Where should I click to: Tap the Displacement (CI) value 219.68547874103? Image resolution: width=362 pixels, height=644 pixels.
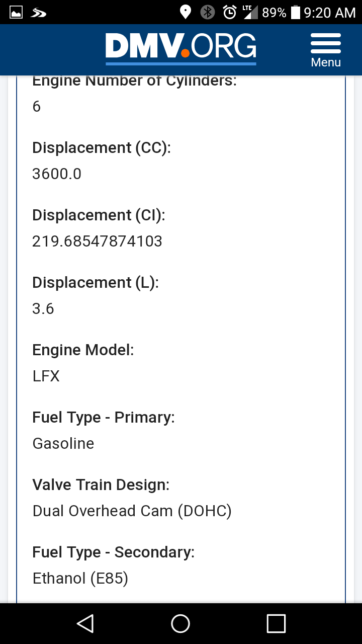coord(97,242)
